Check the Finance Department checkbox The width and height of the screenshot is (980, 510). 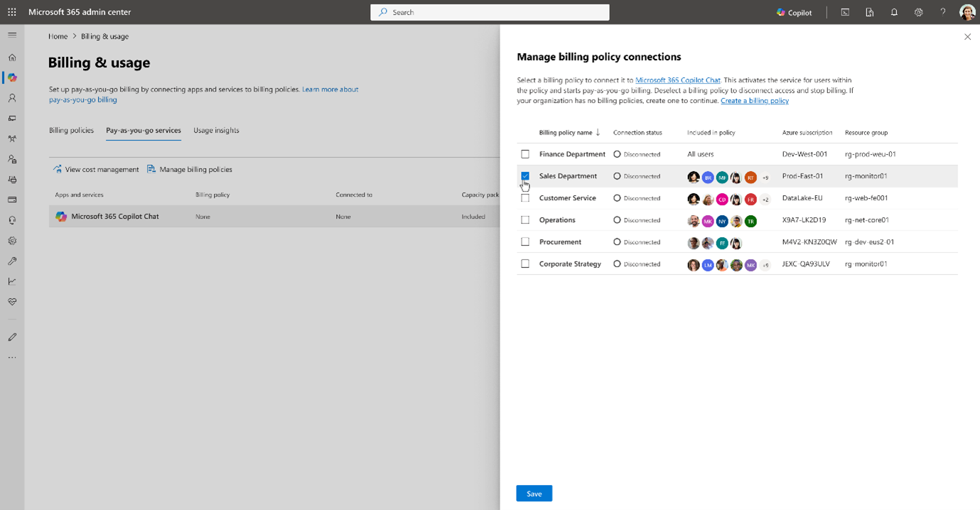point(525,154)
